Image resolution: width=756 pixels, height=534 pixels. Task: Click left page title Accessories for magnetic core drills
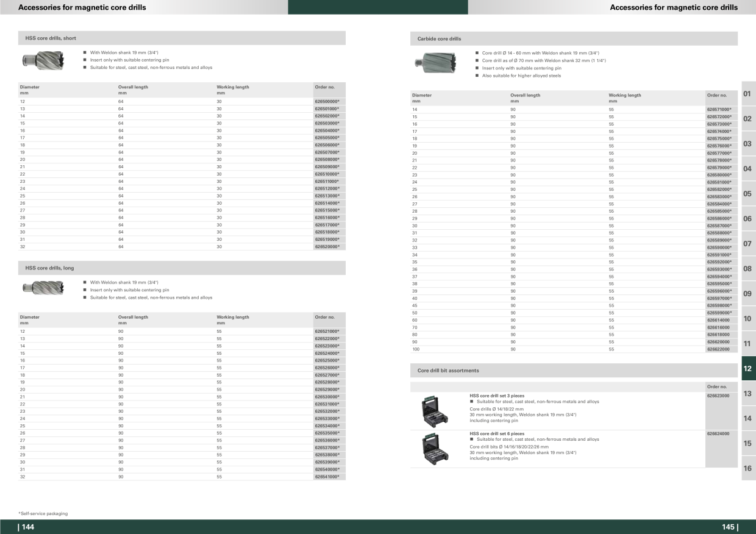tap(82, 7)
